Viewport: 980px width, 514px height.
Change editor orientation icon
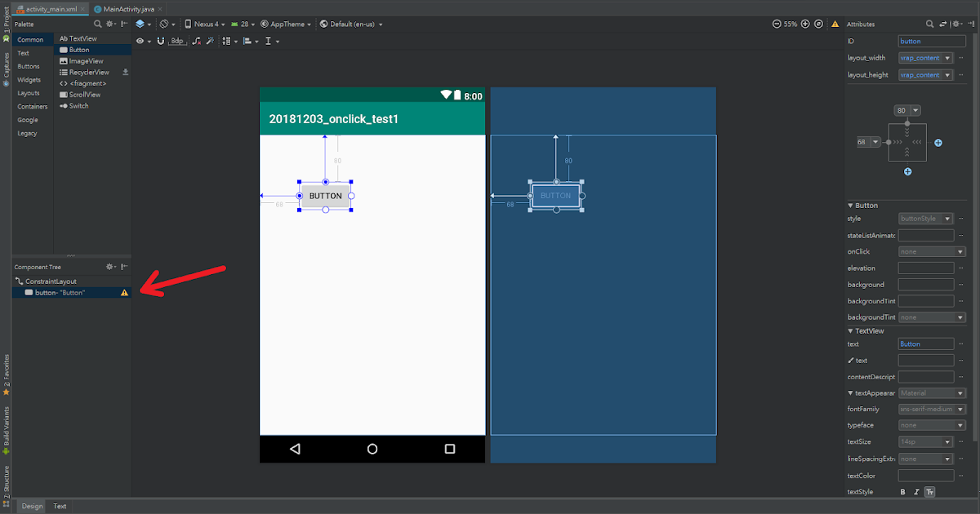click(x=167, y=24)
